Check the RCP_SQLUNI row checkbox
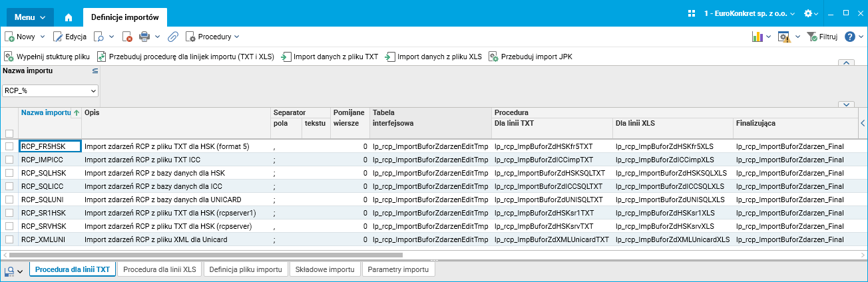Image resolution: width=868 pixels, height=282 pixels. pos(9,200)
